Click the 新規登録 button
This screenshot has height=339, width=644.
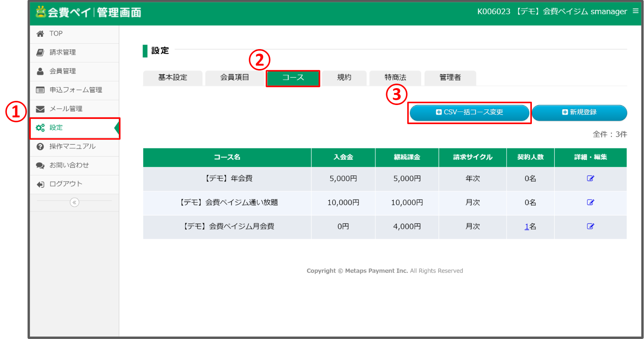(579, 112)
